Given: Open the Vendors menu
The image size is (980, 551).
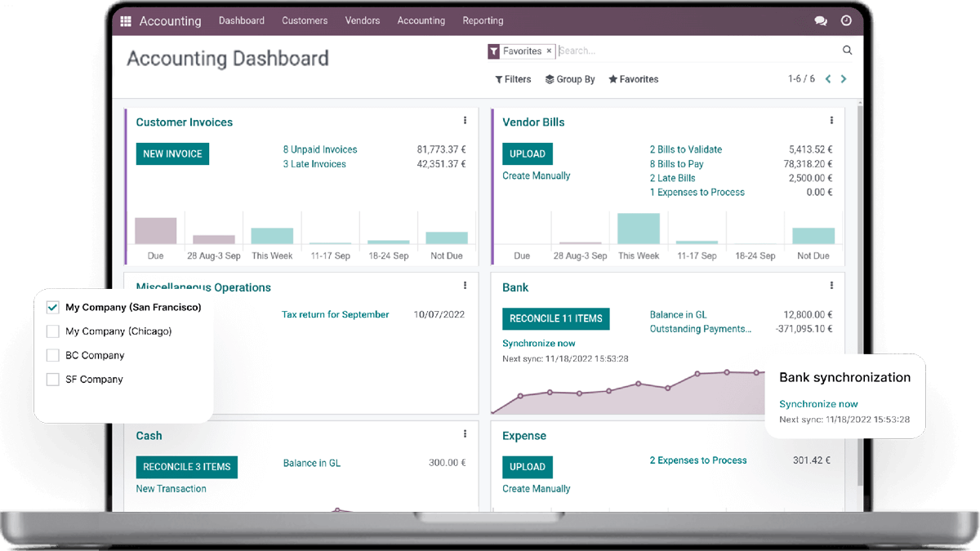Looking at the screenshot, I should (363, 20).
